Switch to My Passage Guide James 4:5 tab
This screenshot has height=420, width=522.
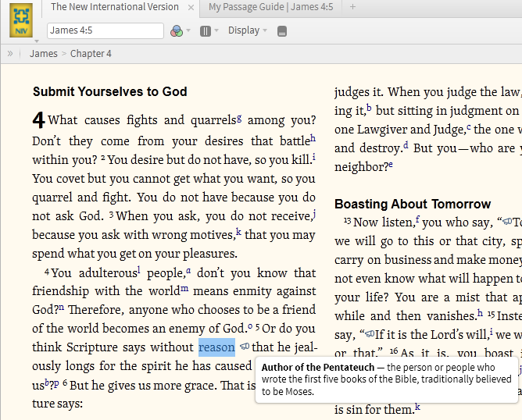coord(270,7)
